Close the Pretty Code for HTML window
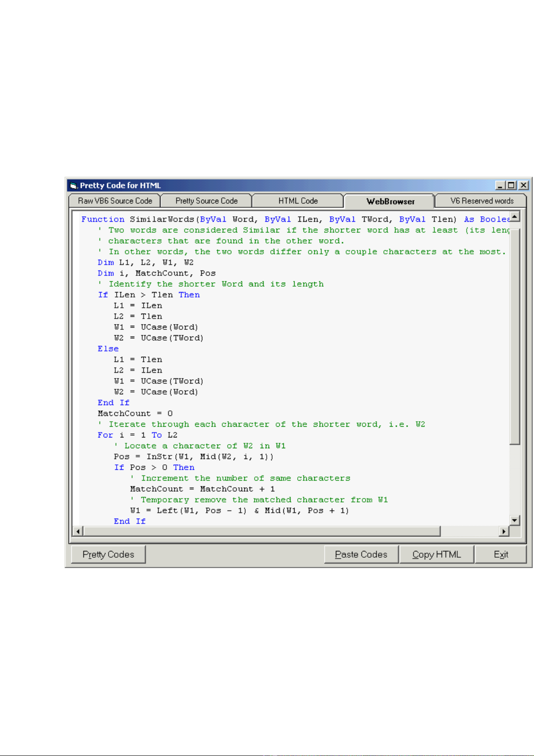The image size is (534, 756). click(x=523, y=185)
